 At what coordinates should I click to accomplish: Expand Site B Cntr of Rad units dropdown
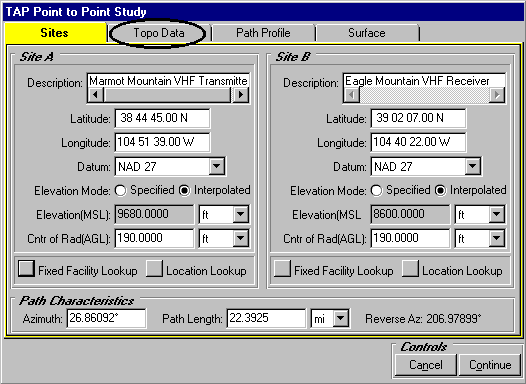(x=497, y=238)
